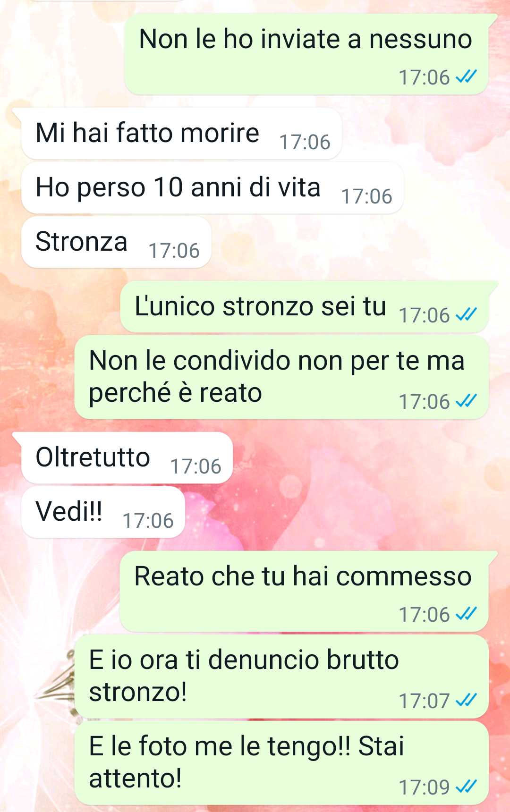Viewport: 510px width, 812px height.
Task: Select the 'Non le ho inviate a nessuno' message
Action: pos(306,54)
